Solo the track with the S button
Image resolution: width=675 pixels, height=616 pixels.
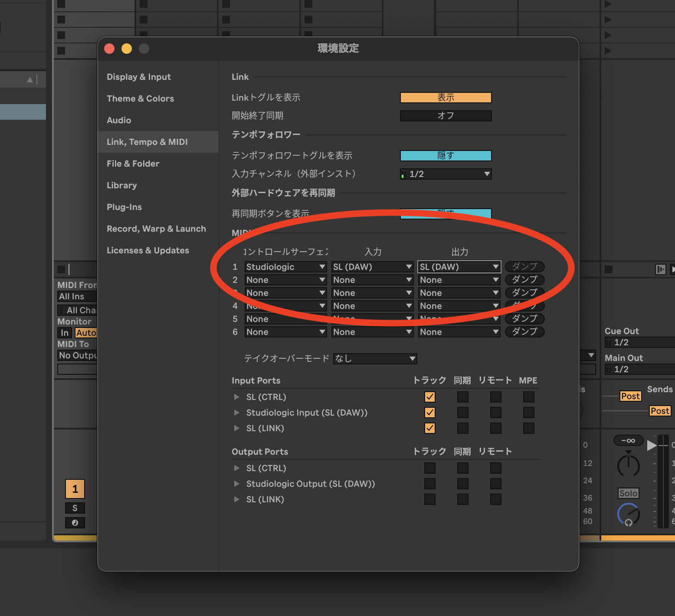pos(75,508)
